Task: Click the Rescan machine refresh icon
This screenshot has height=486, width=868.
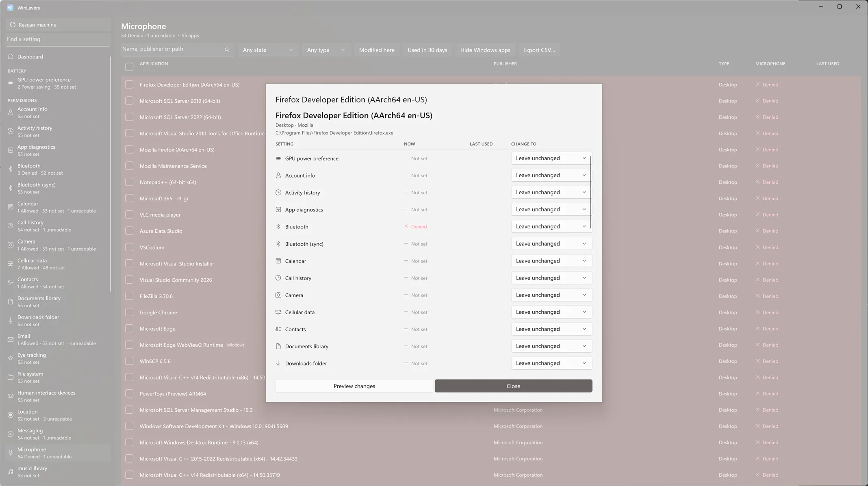Action: [x=13, y=25]
